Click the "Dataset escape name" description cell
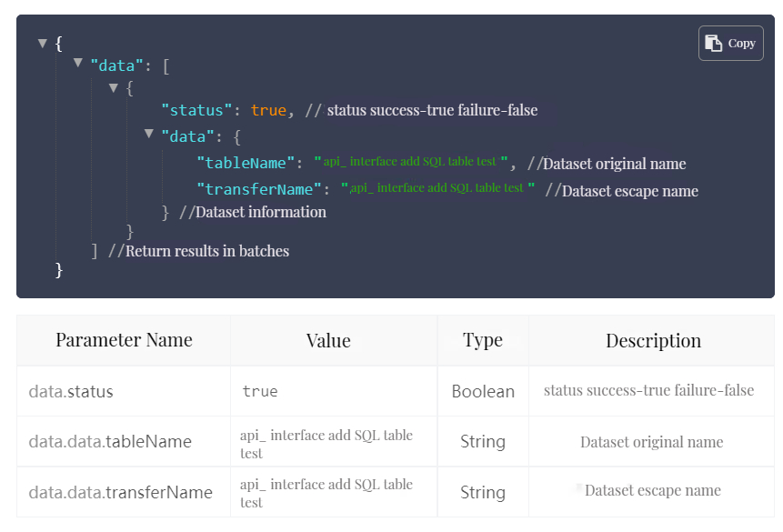783x532 pixels. [652, 490]
